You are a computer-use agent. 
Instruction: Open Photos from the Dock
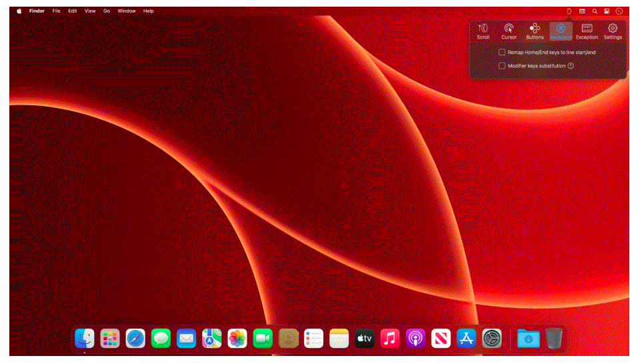[x=237, y=338]
